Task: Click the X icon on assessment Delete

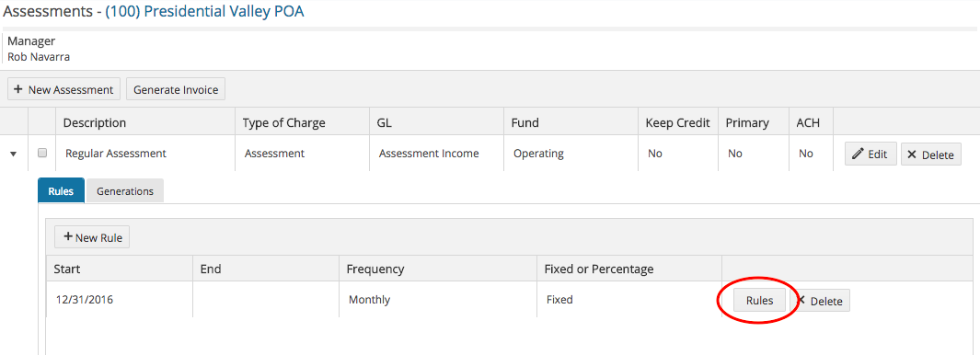Action: point(912,155)
